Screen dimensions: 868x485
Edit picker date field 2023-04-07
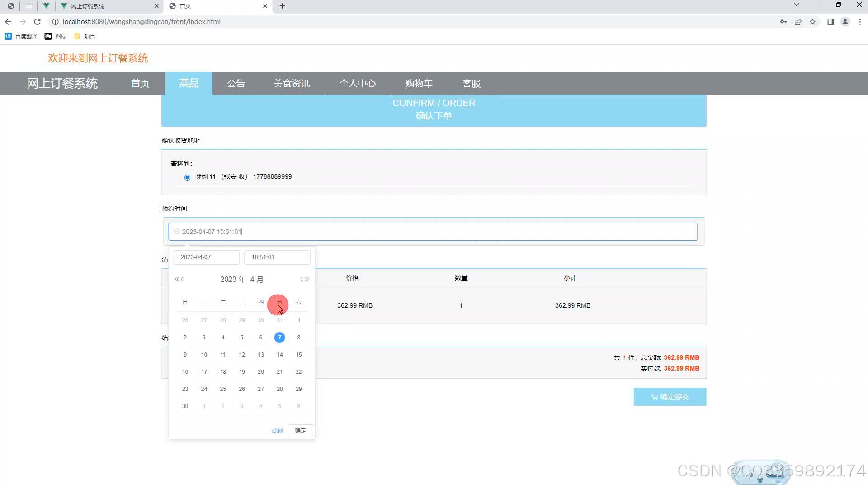pos(207,257)
